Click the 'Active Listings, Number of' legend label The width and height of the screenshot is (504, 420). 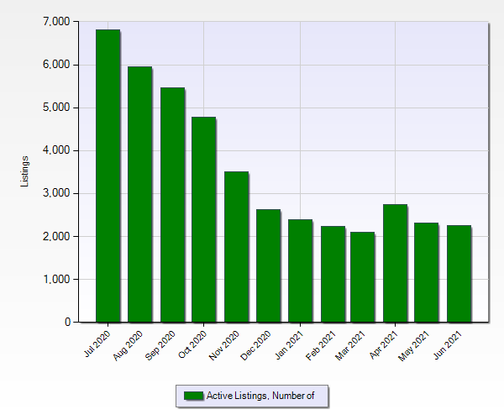tap(260, 396)
